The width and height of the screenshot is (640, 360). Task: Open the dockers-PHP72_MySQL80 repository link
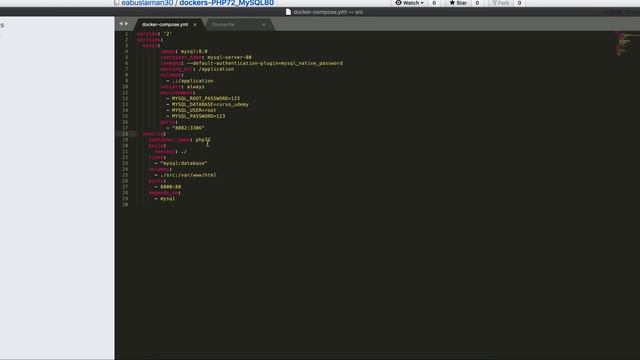click(227, 3)
